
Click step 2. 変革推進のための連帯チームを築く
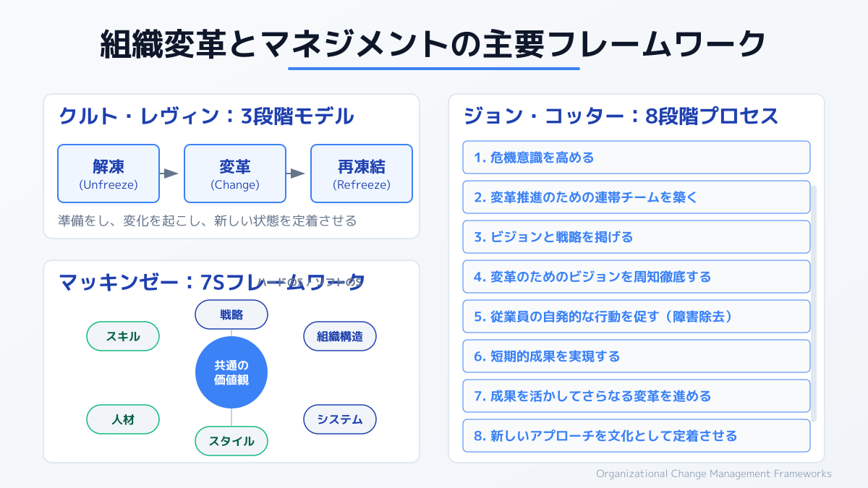click(x=636, y=197)
